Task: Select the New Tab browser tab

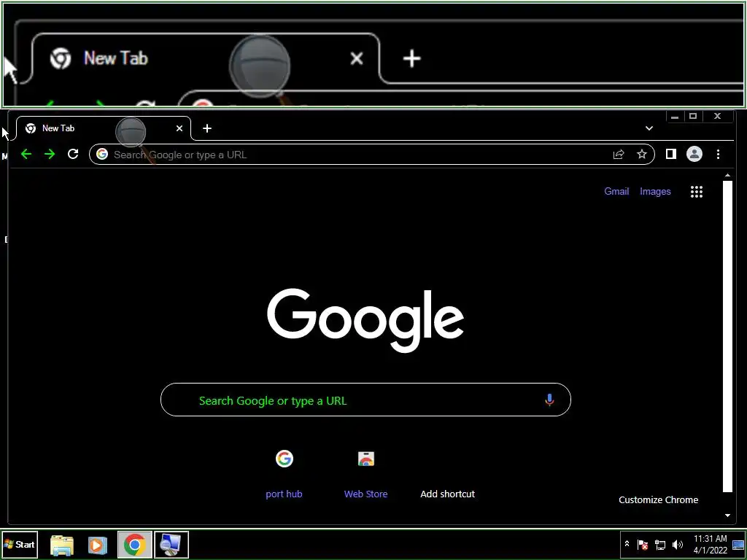Action: point(104,128)
